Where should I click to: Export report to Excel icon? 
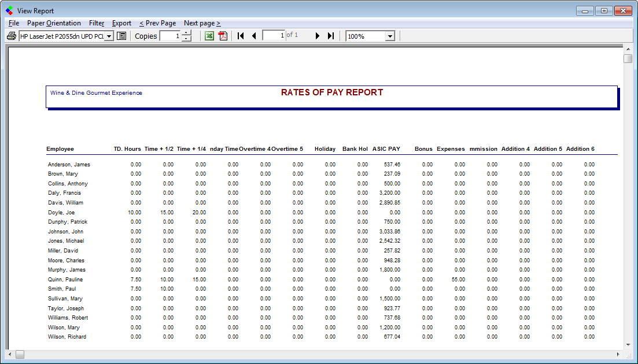pyautogui.click(x=209, y=36)
